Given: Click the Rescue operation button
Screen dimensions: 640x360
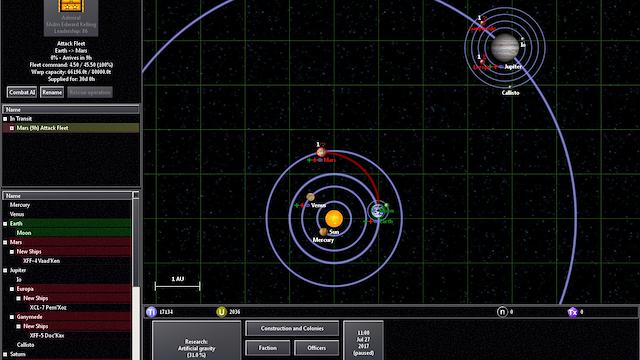Looking at the screenshot, I should [x=90, y=92].
